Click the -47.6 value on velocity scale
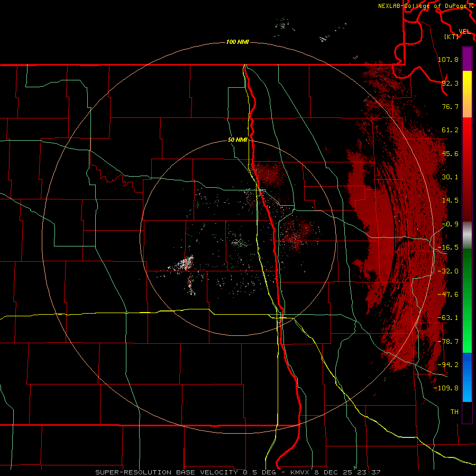This screenshot has height=476, width=476. point(448,295)
